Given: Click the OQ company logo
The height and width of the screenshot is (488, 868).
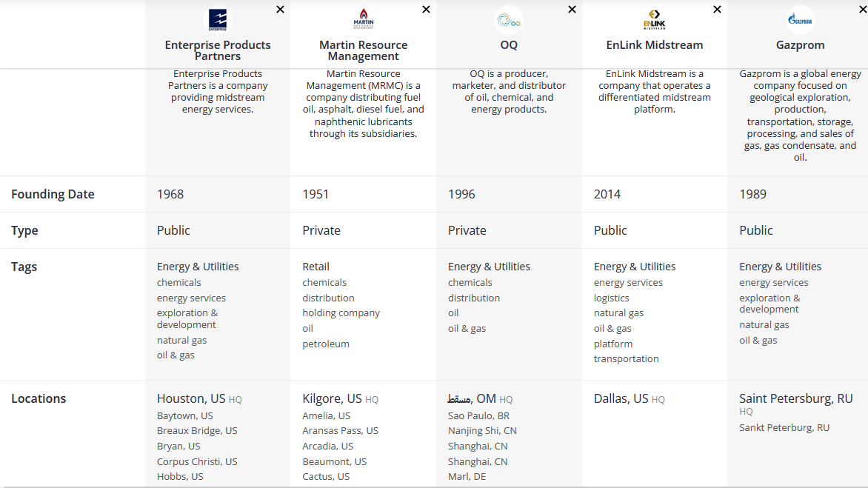Looking at the screenshot, I should coord(509,20).
